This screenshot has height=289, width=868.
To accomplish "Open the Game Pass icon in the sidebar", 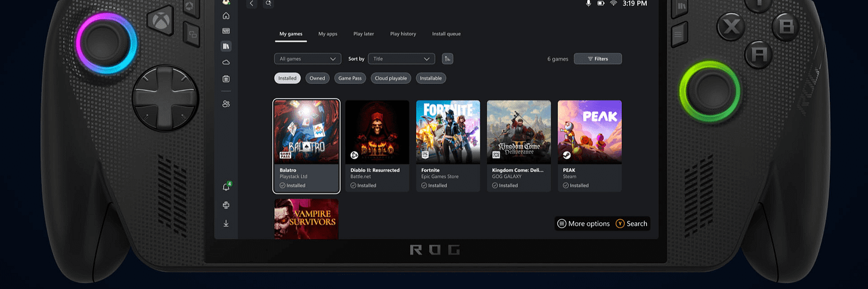I will (x=226, y=31).
